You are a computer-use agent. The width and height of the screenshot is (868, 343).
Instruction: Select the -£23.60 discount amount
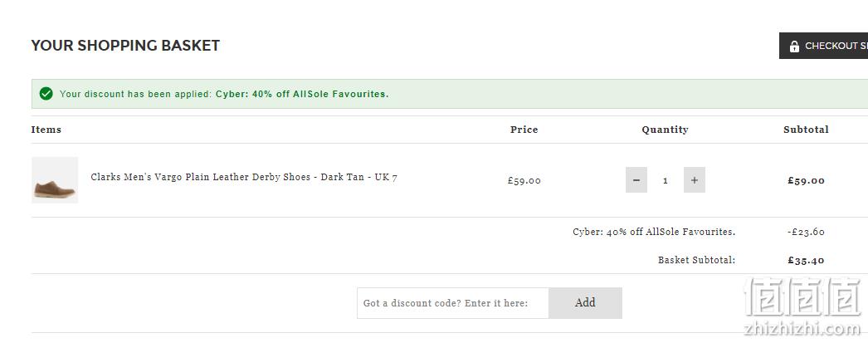806,233
